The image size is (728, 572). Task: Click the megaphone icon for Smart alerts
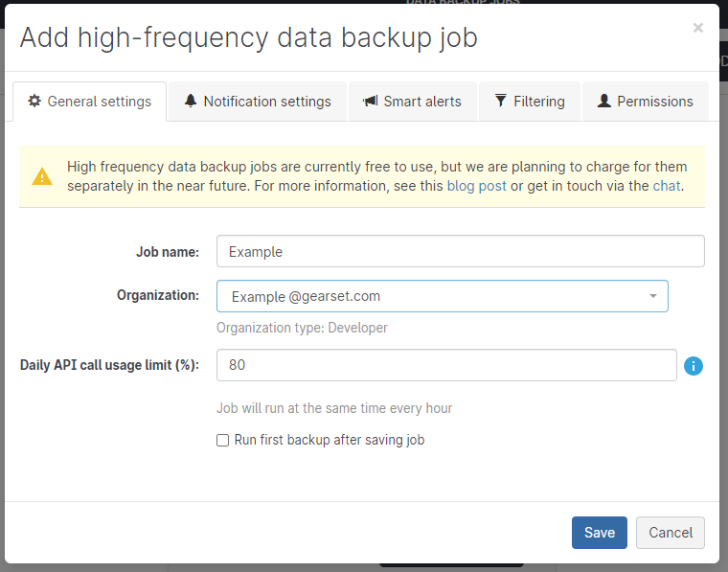click(x=370, y=102)
